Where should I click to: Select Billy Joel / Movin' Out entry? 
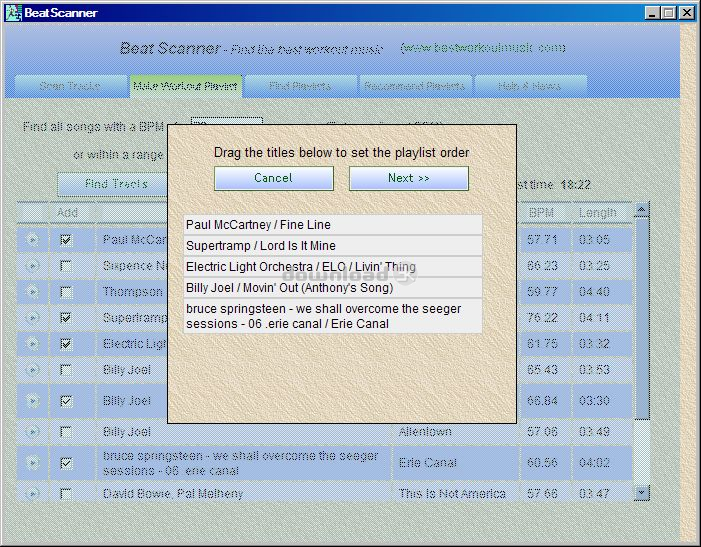(x=333, y=287)
